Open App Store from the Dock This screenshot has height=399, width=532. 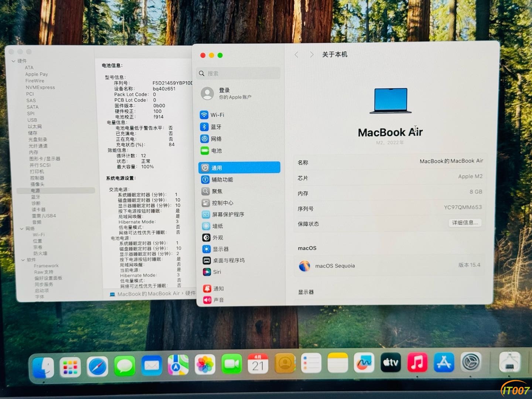click(444, 362)
